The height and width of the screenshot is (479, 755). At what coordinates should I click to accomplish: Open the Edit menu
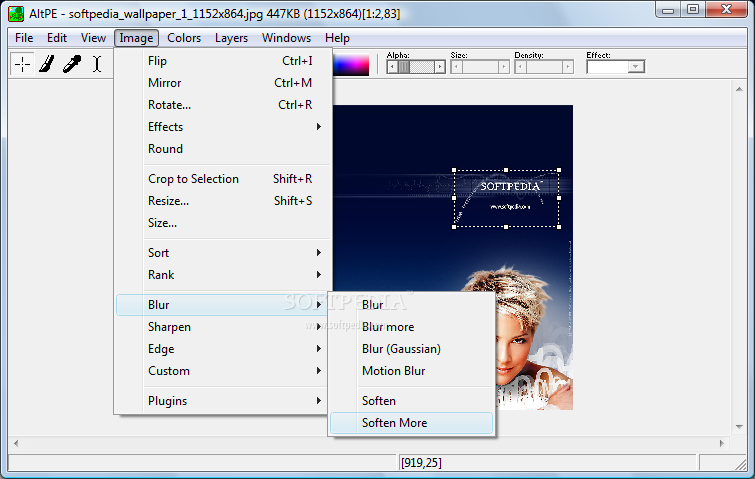pyautogui.click(x=57, y=38)
